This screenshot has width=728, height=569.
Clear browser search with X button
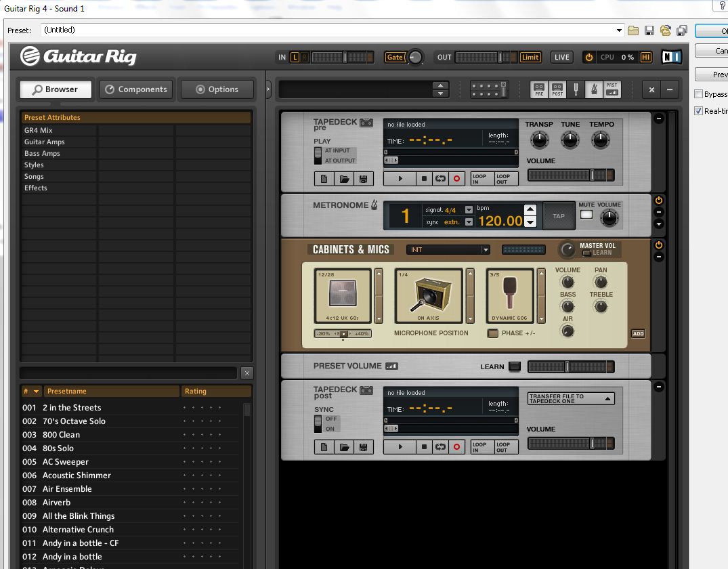point(247,373)
